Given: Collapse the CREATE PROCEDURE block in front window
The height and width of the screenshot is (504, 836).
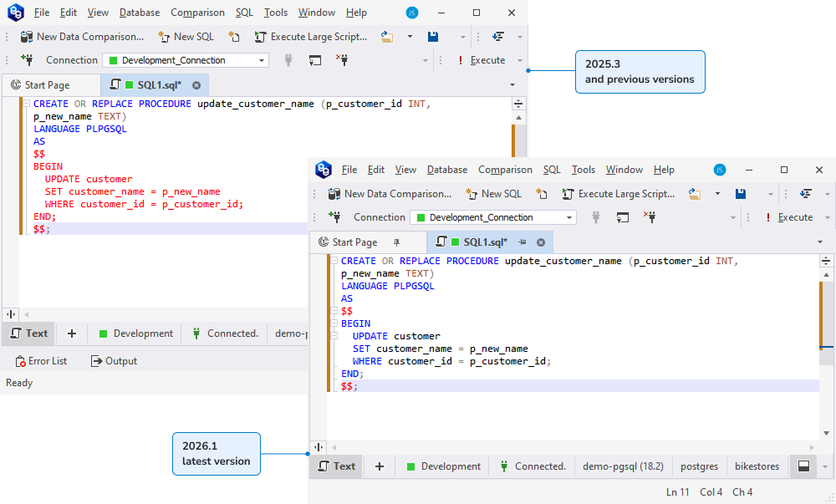Looking at the screenshot, I should (x=334, y=261).
